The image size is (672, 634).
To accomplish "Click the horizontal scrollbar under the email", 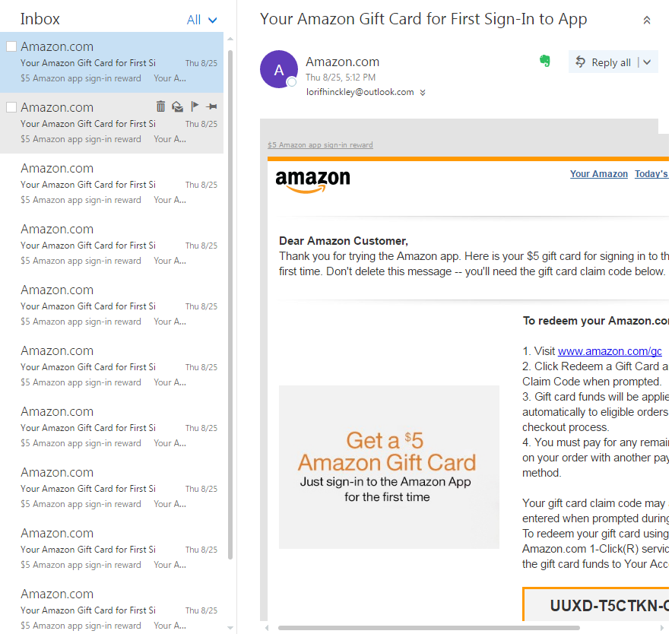I will [429, 628].
